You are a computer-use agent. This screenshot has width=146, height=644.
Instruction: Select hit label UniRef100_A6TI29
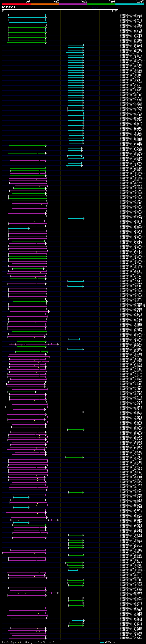coord(131,133)
